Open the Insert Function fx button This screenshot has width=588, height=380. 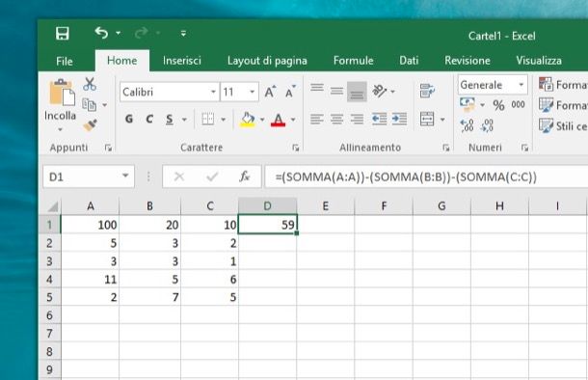[245, 176]
